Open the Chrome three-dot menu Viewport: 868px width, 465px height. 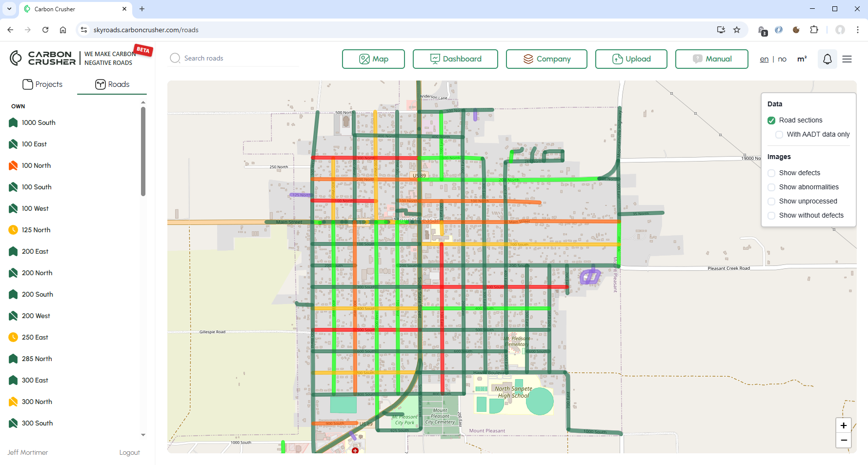pos(857,30)
